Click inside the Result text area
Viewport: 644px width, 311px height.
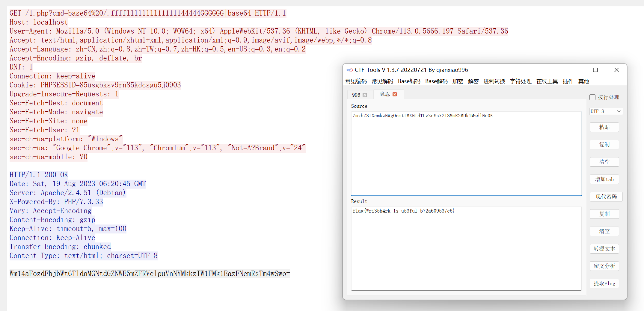pyautogui.click(x=466, y=248)
